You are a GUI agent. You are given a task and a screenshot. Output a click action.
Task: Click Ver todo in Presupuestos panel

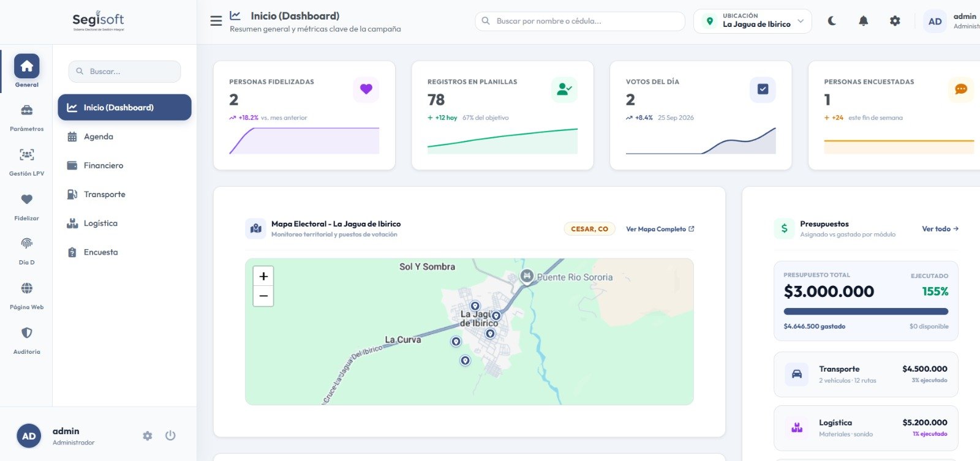tap(940, 229)
